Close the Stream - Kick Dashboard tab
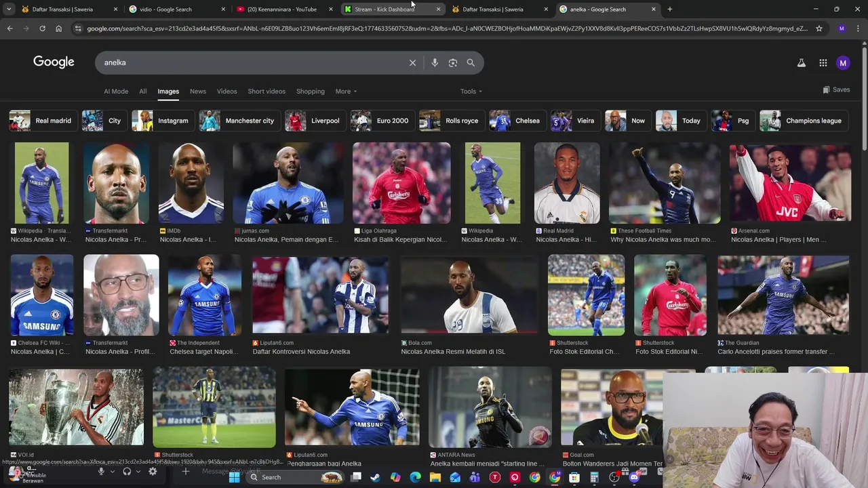This screenshot has height=488, width=868. pyautogui.click(x=438, y=9)
